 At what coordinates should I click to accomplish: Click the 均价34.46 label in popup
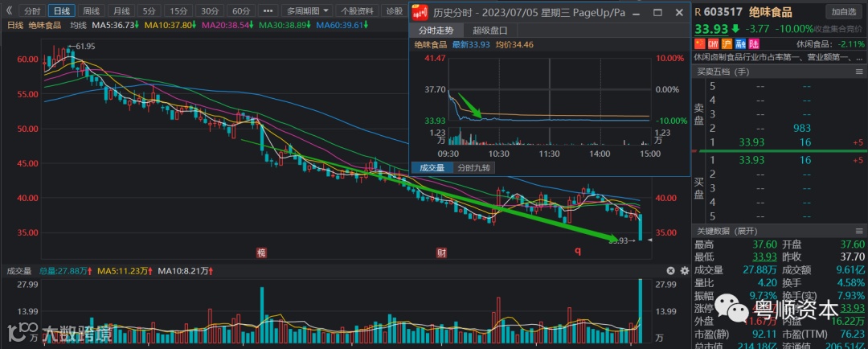514,45
